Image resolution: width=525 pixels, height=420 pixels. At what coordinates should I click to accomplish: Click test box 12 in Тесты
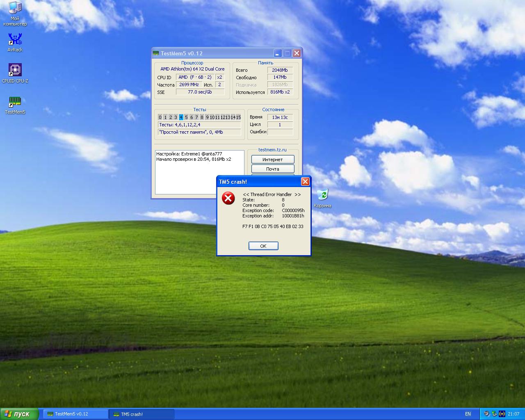click(x=223, y=117)
